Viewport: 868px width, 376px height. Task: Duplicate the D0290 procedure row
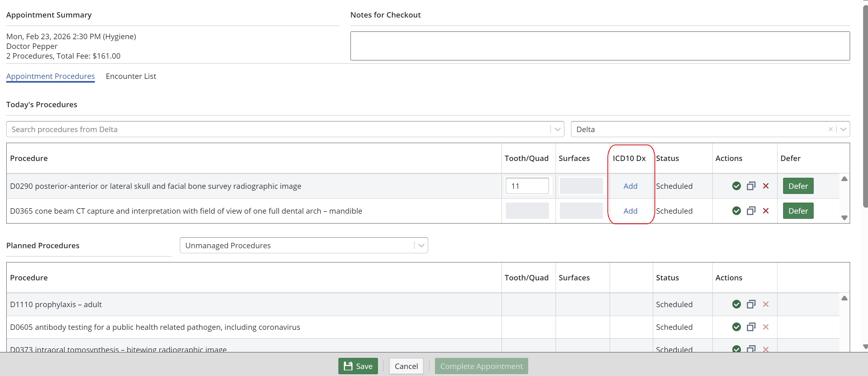751,186
